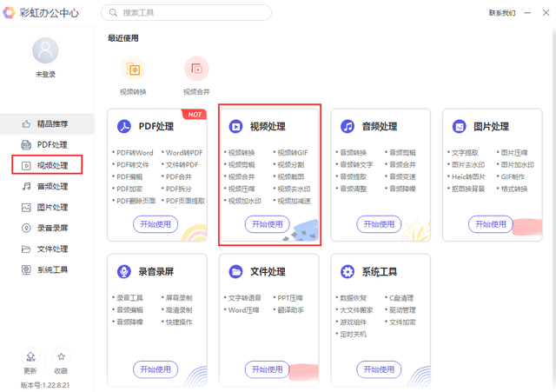This screenshot has width=556, height=392.
Task: Click music icon beside sidebar 音频处理
Action: point(26,187)
